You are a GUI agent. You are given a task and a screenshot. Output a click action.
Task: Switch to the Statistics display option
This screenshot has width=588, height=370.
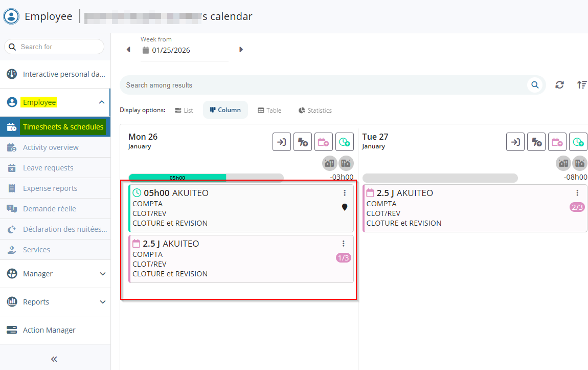315,110
